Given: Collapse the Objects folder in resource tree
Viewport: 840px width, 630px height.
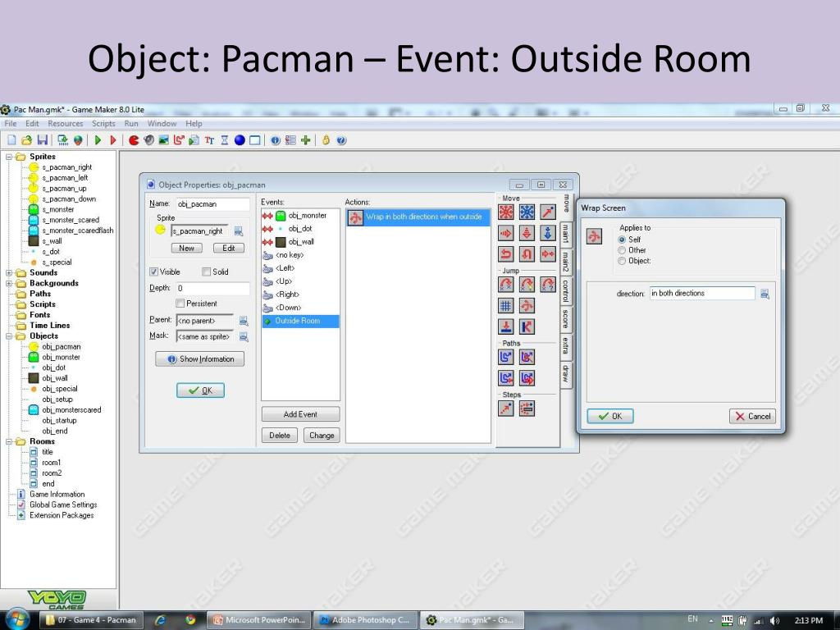Looking at the screenshot, I should tap(9, 336).
